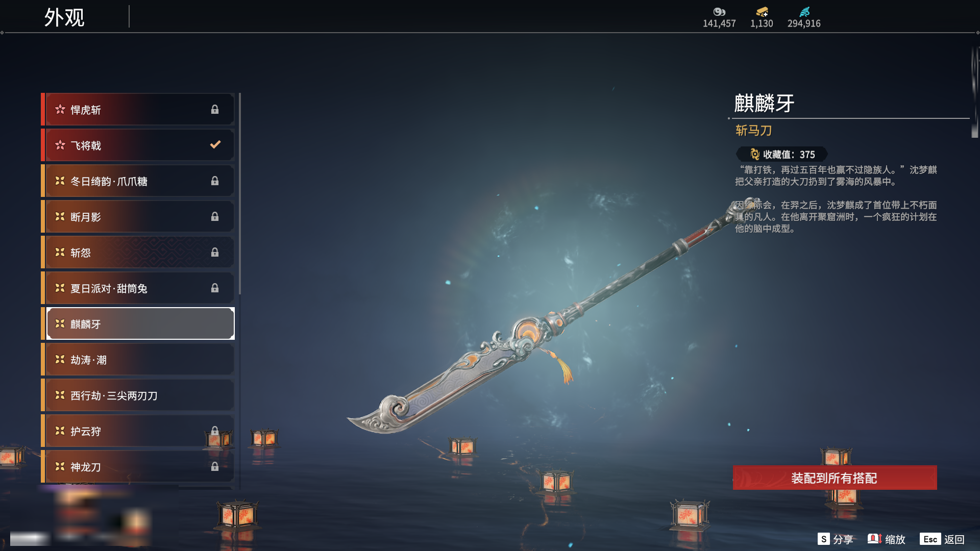Open the 外观 appearance tab title
980x551 pixels.
pyautogui.click(x=64, y=17)
